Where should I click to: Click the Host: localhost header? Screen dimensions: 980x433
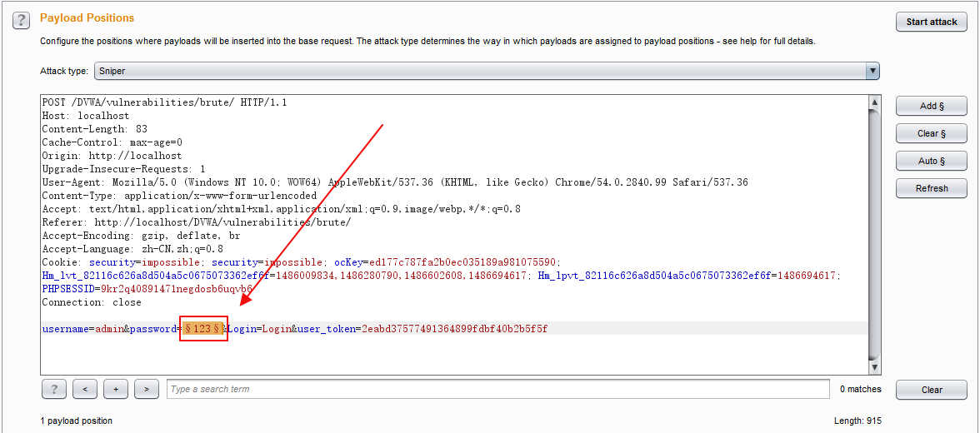86,116
